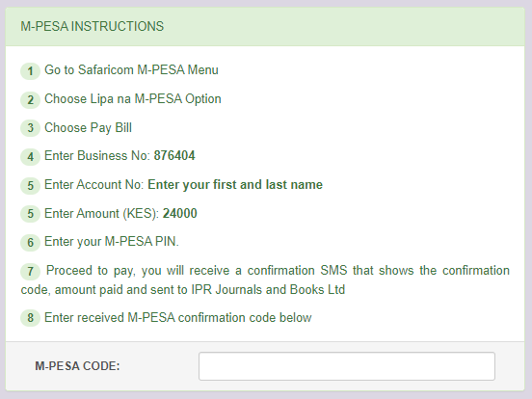Click 'Enter received M-PESA confirmation code below' text
Viewport: 532px width, 399px height.
coord(177,318)
